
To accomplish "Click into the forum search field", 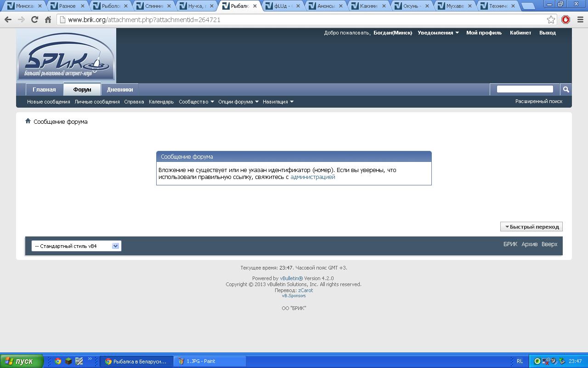I will coord(525,89).
